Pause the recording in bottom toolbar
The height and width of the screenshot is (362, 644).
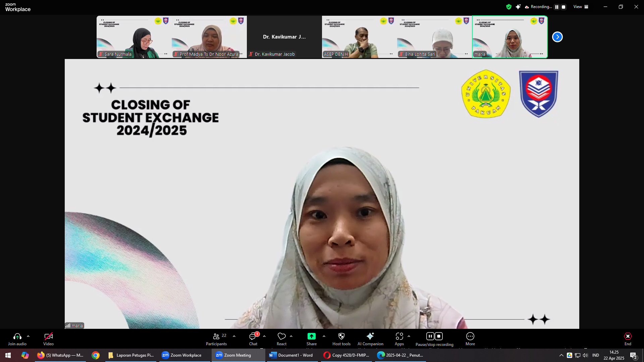[x=430, y=336]
